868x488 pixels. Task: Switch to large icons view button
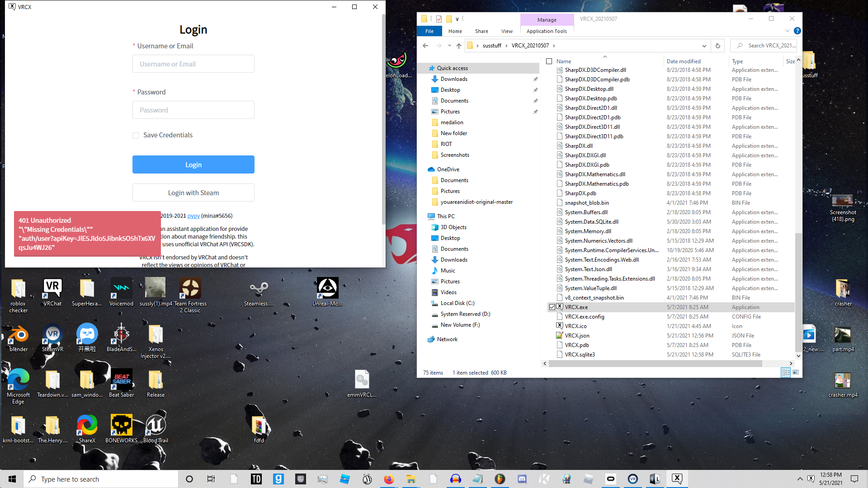coord(796,372)
